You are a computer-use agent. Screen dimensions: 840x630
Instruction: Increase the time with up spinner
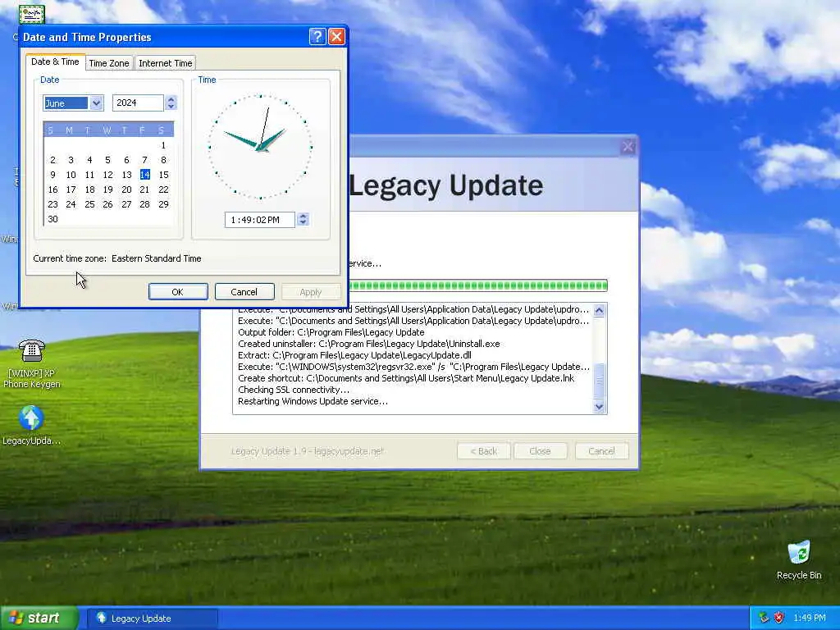[x=304, y=216]
